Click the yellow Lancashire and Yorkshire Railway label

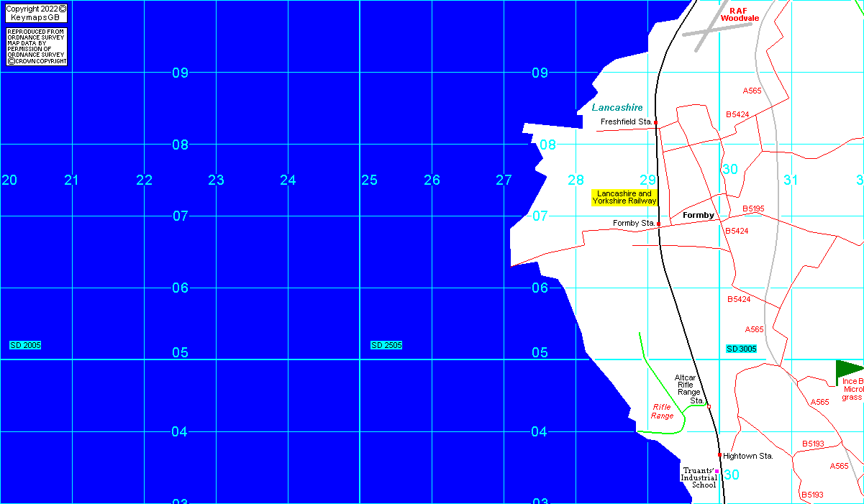click(x=624, y=198)
